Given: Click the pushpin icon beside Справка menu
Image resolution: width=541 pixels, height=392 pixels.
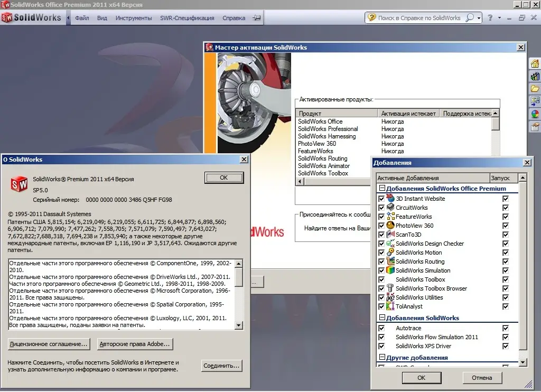Looking at the screenshot, I should (x=256, y=17).
